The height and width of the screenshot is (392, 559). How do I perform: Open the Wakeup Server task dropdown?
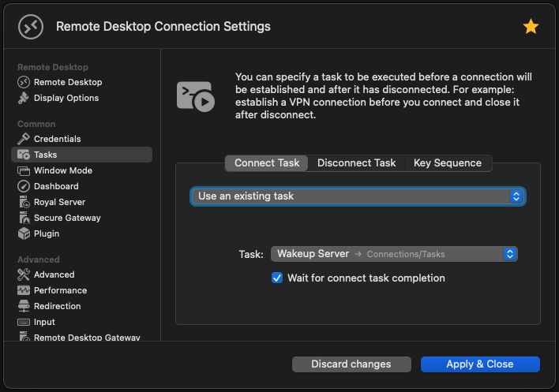[394, 254]
